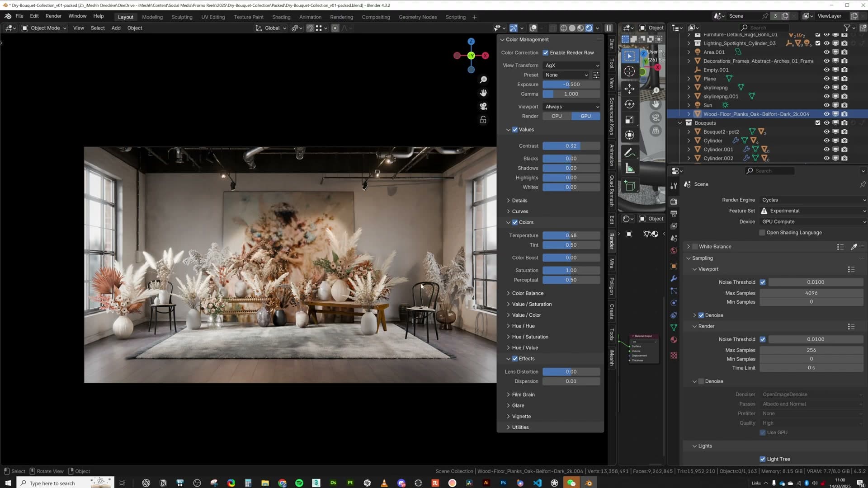Open the Render menu
The image size is (868, 488).
point(53,16)
